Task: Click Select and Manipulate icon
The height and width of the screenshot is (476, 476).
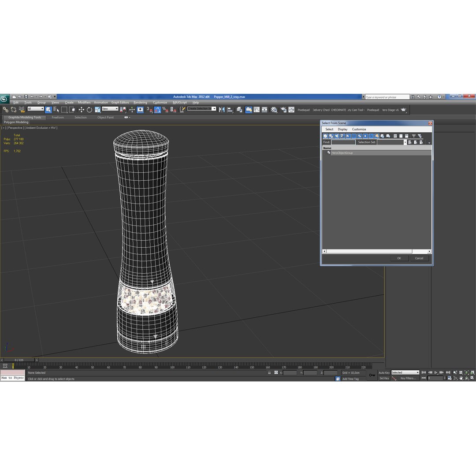Action: [132, 110]
